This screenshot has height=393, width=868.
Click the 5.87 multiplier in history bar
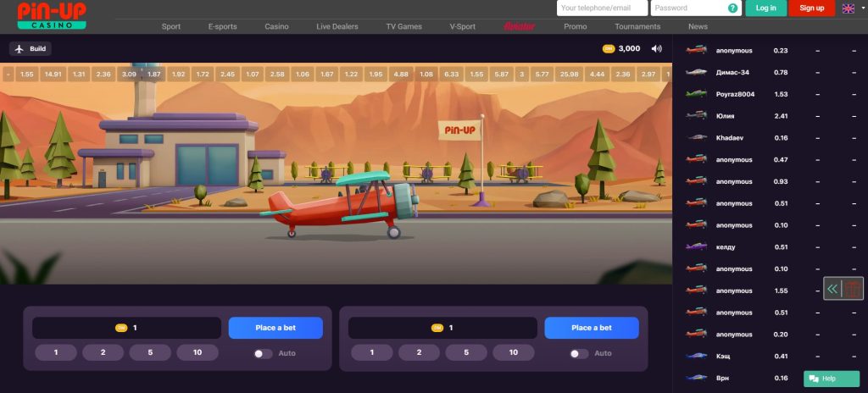click(502, 75)
